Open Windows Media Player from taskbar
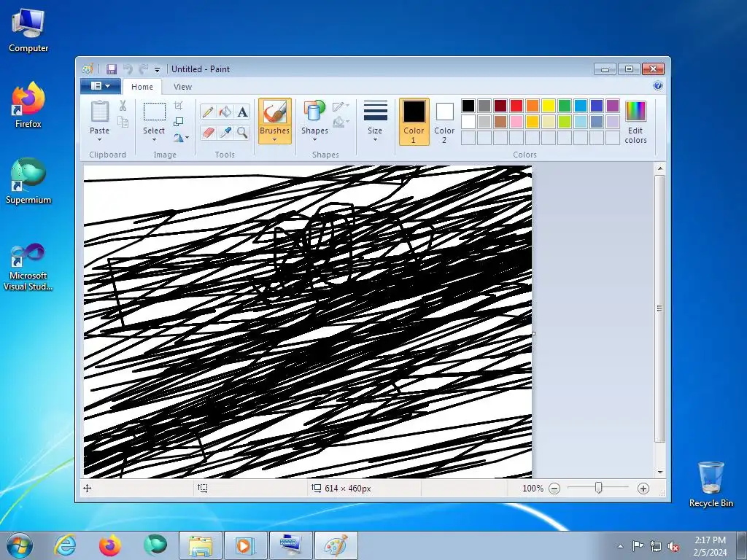Screen dimensions: 747x560 [245, 545]
